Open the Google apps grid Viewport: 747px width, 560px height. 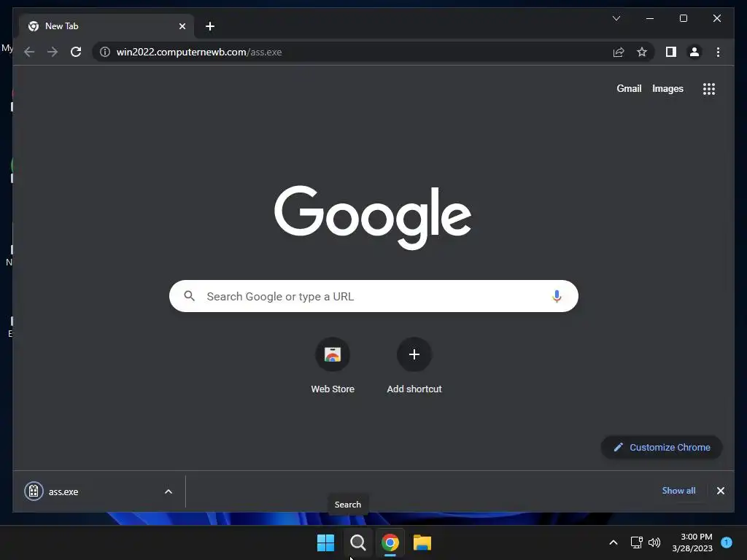tap(709, 89)
